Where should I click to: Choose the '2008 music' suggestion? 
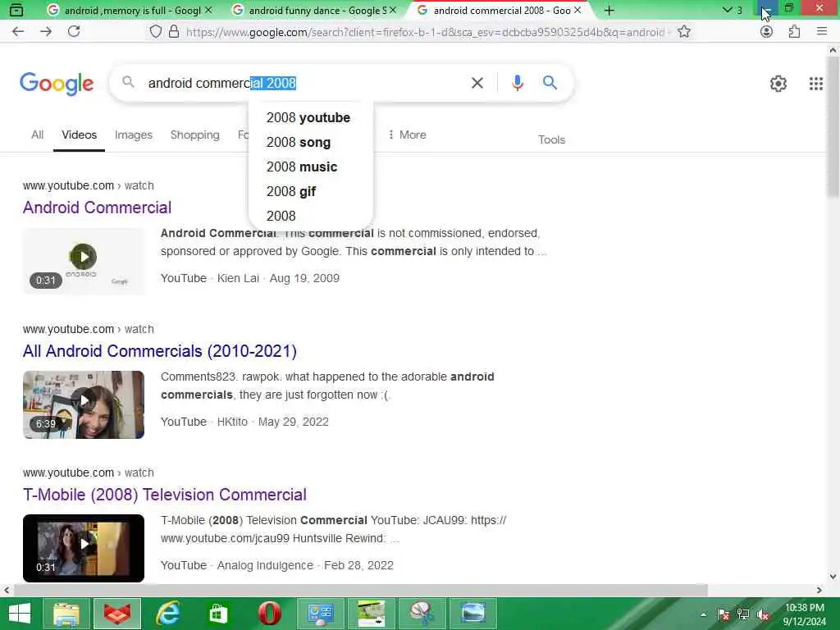[x=302, y=167]
